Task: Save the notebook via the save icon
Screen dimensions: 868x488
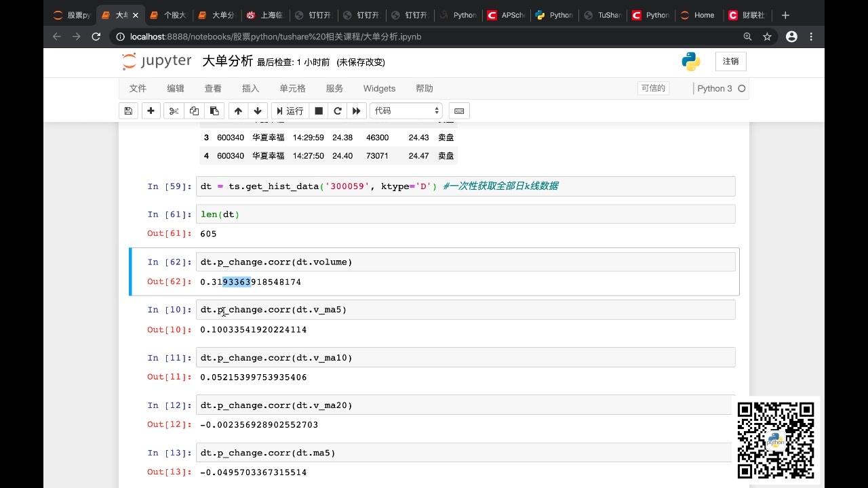Action: click(x=128, y=110)
